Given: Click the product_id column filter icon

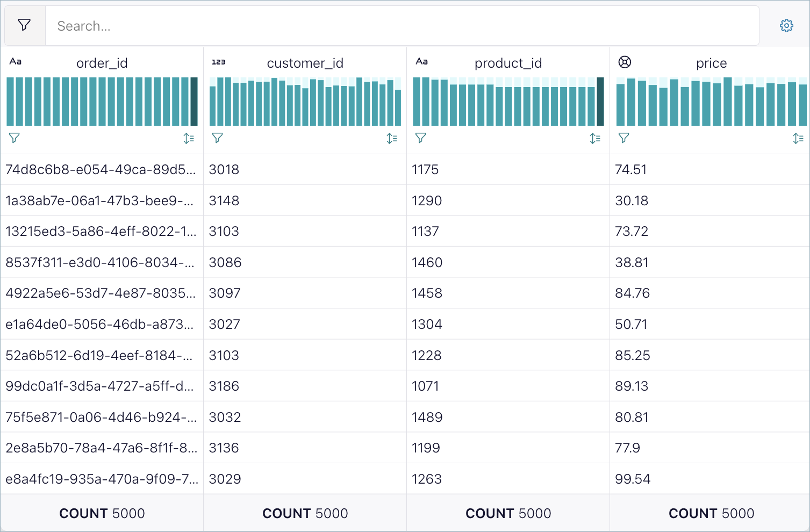Looking at the screenshot, I should (421, 138).
